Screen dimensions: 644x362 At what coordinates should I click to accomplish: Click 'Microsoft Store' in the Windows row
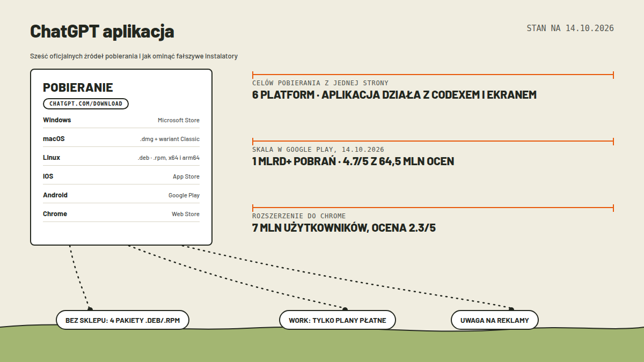[179, 120]
